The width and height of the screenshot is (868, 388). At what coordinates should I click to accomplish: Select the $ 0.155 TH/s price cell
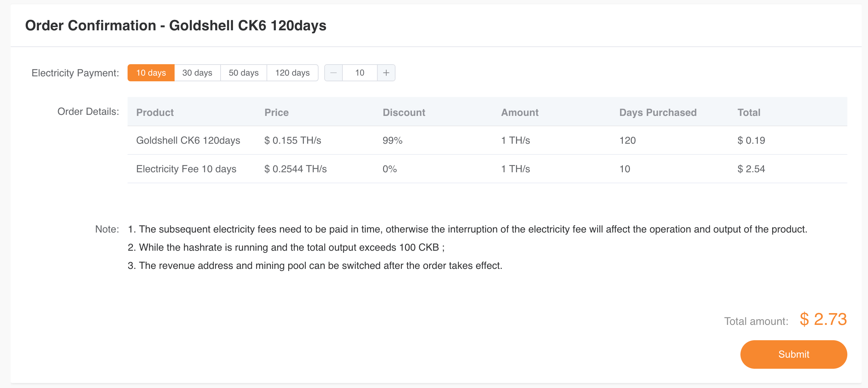click(x=293, y=141)
